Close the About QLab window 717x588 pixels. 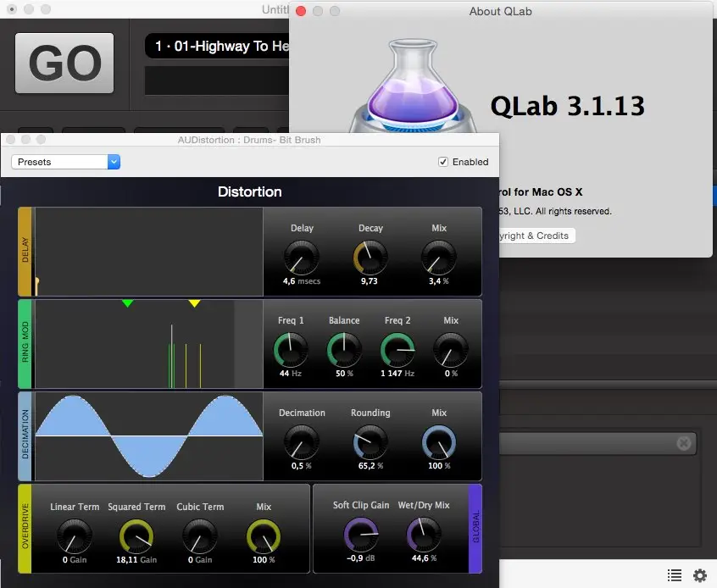tap(301, 11)
